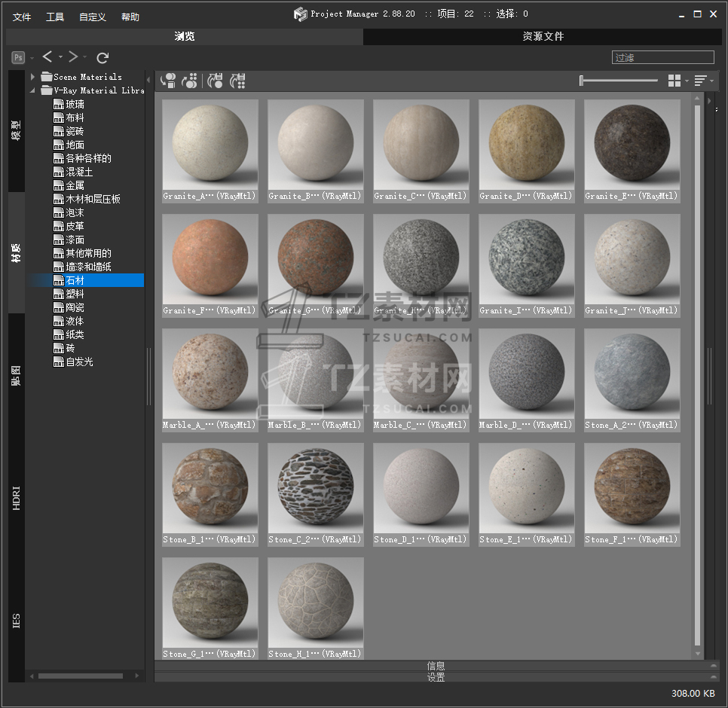This screenshot has height=708, width=728.
Task: Select the 金属 material category
Action: (x=75, y=185)
